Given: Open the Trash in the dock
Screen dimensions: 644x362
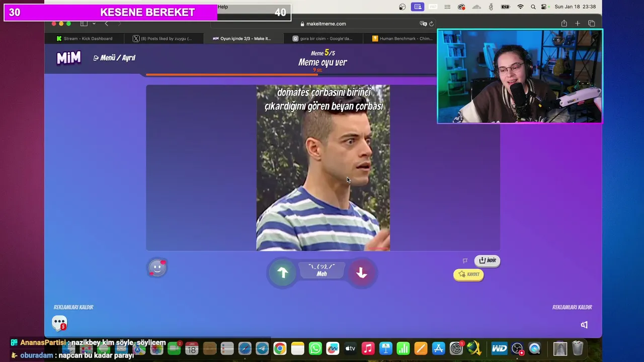Looking at the screenshot, I should (578, 348).
